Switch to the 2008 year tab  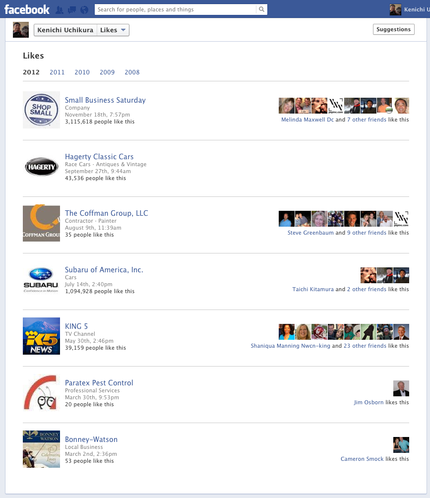click(x=132, y=72)
